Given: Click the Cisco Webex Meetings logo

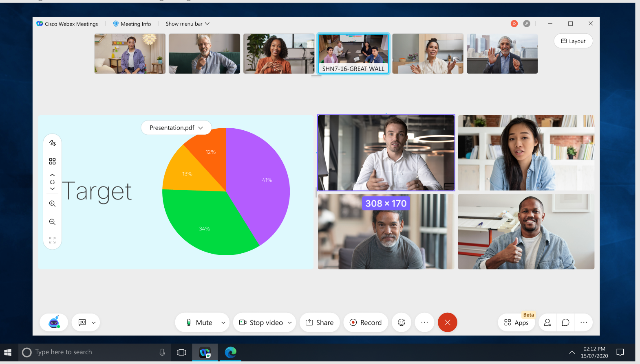Looking at the screenshot, I should point(40,24).
